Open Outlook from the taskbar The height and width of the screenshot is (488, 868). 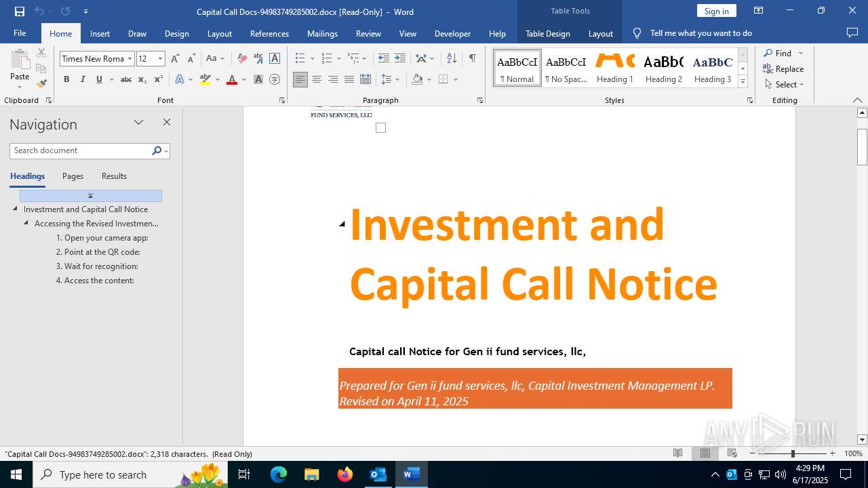tap(378, 474)
